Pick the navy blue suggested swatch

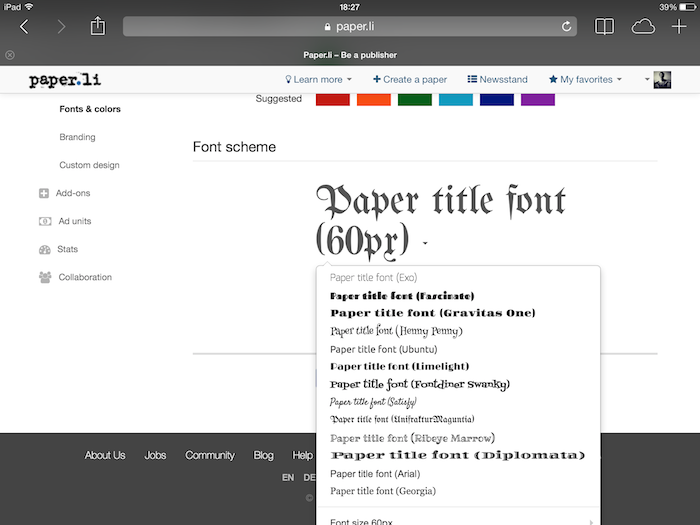[497, 100]
